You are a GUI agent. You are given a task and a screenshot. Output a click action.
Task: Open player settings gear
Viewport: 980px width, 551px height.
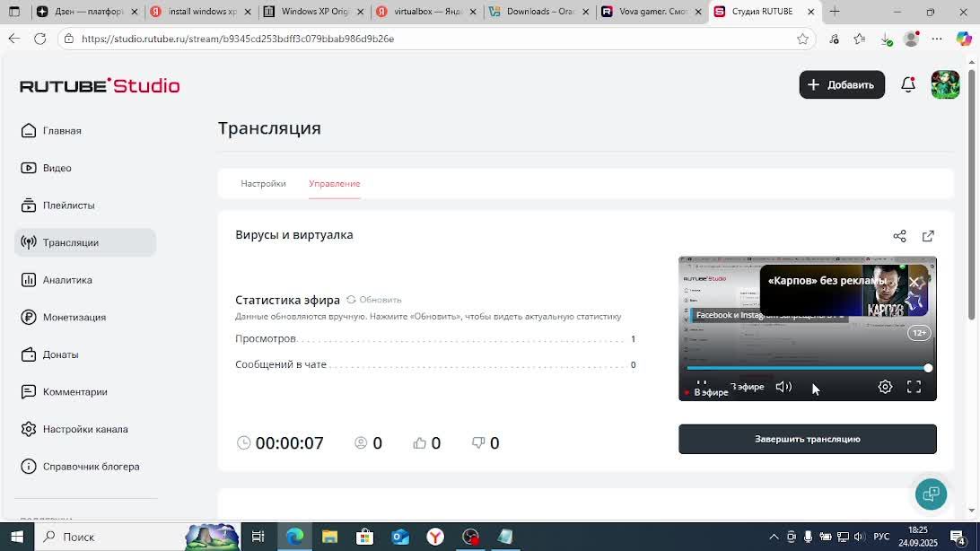(885, 387)
